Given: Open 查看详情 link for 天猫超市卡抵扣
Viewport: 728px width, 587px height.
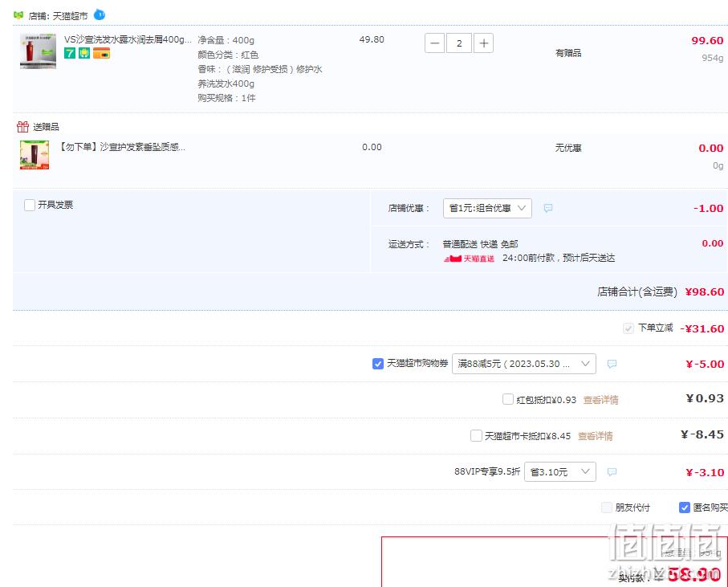Looking at the screenshot, I should point(596,436).
